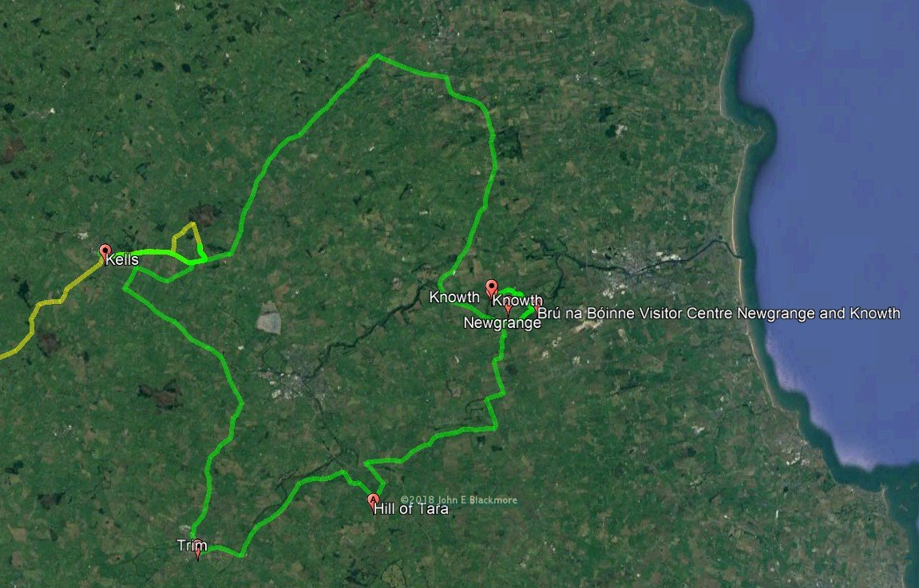Click the Brú na Bóinne Visitor Centre pin

pos(537,310)
